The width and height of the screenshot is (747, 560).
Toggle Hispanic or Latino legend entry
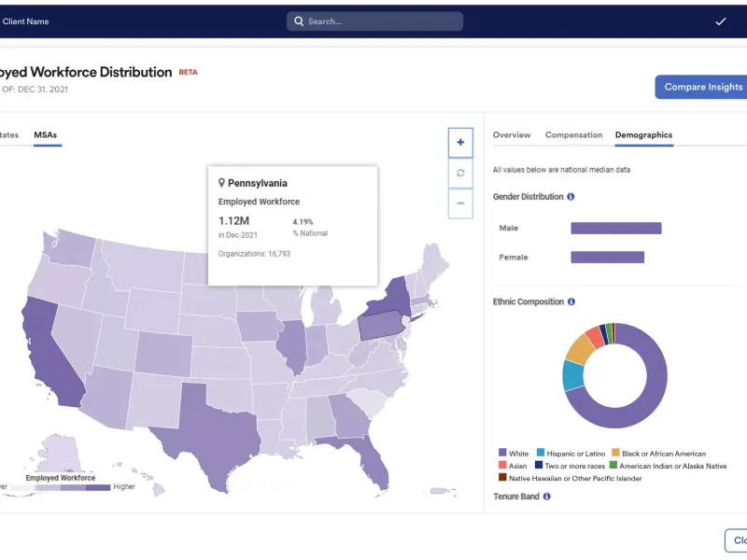[571, 453]
